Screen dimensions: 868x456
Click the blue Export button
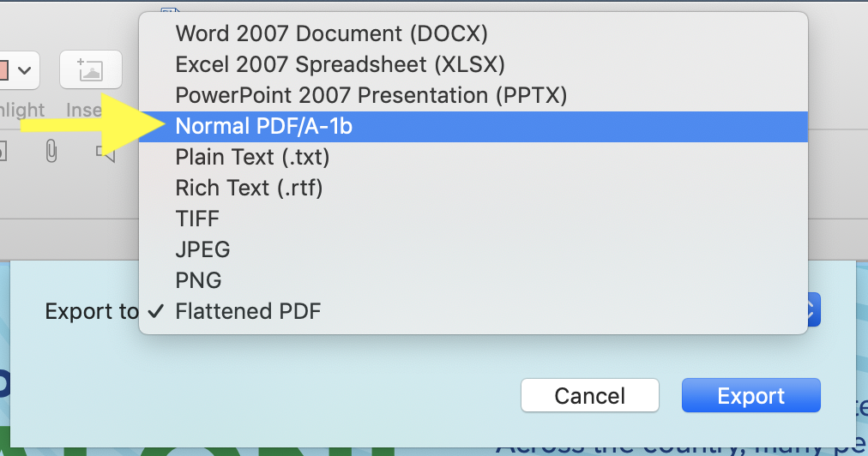pos(750,395)
